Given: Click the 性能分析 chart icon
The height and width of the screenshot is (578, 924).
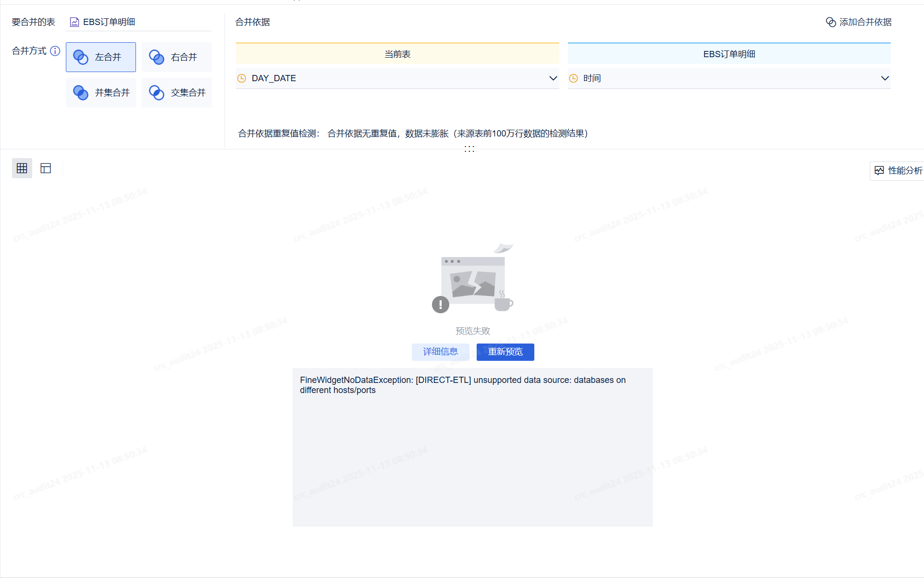Looking at the screenshot, I should [x=879, y=171].
